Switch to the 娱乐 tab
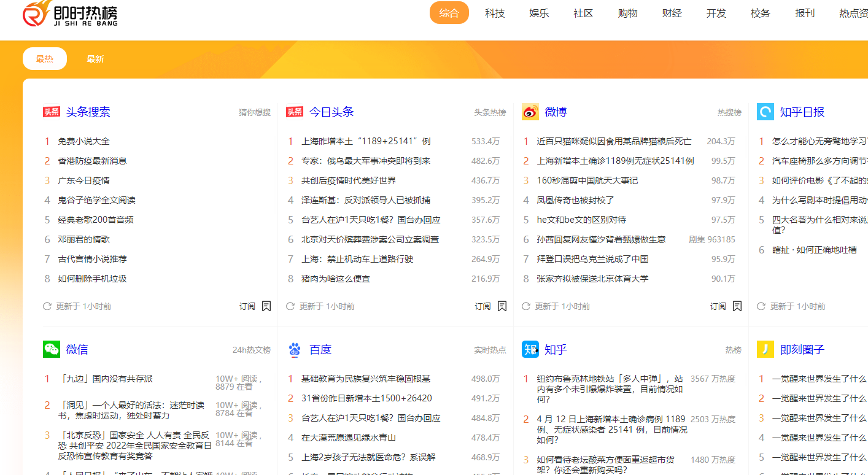This screenshot has width=868, height=475. click(x=539, y=13)
